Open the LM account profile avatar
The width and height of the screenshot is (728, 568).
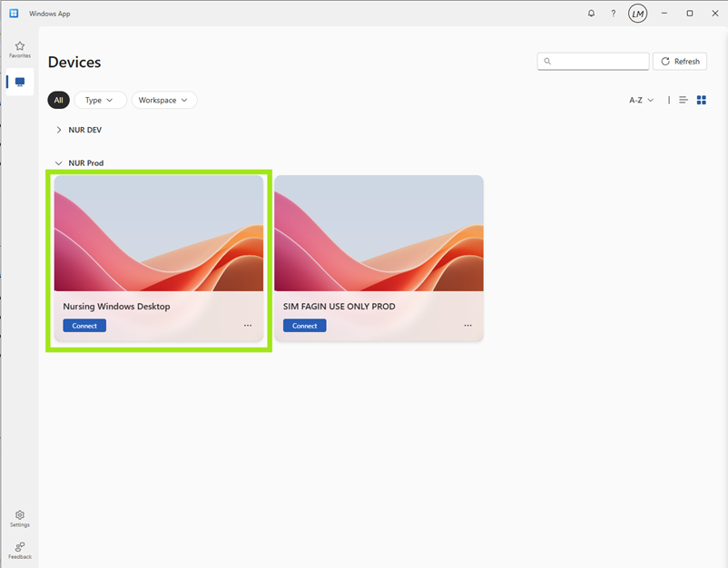(638, 14)
